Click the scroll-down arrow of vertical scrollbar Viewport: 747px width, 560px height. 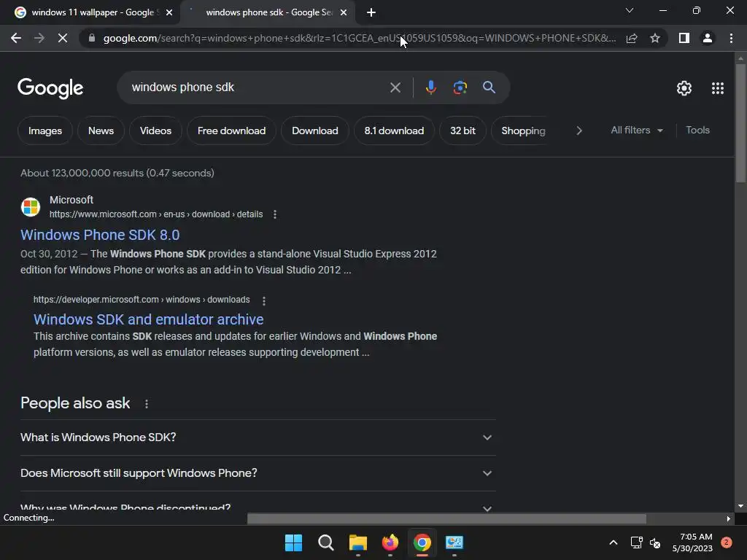click(x=740, y=507)
